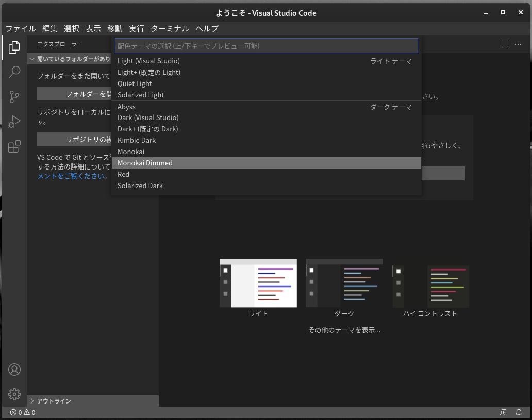This screenshot has height=420, width=532.
Task: Choose the Quiet Light theme
Action: 267,84
